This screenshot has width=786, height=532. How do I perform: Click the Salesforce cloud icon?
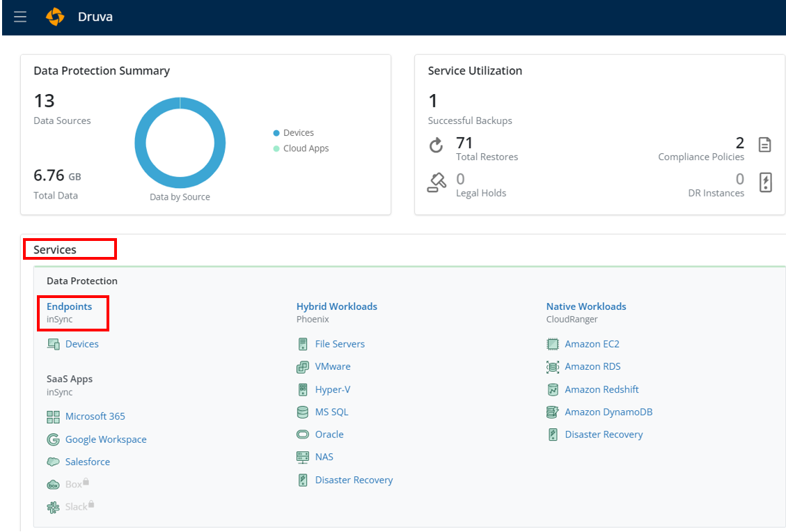[53, 462]
